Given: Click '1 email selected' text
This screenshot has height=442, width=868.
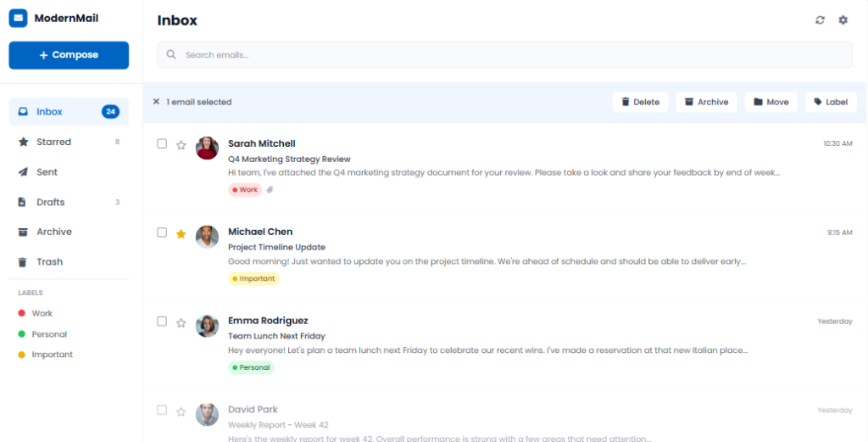Looking at the screenshot, I should click(x=199, y=102).
